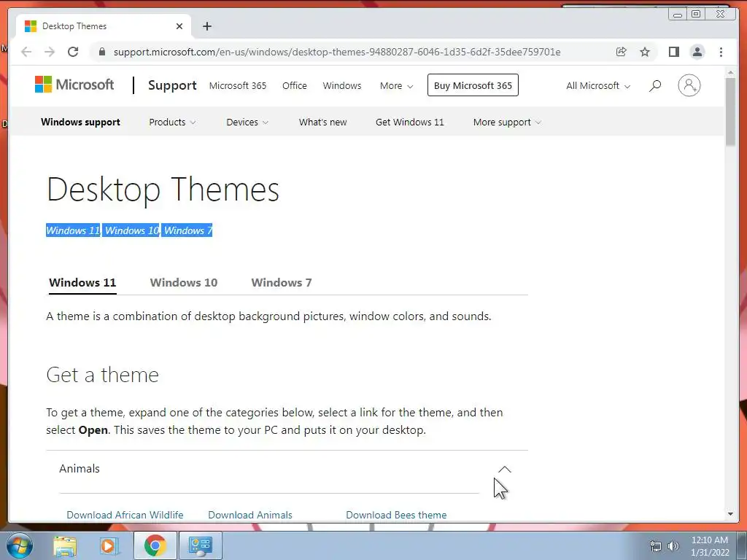This screenshot has width=747, height=560.
Task: Switch to the Windows 10 tab
Action: click(x=183, y=282)
